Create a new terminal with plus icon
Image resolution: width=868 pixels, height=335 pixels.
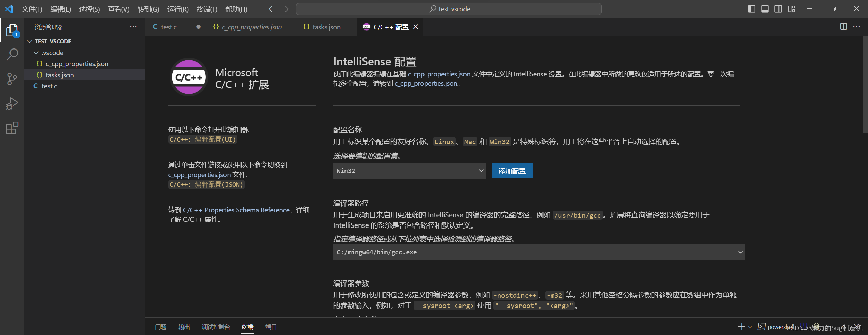coord(741,327)
